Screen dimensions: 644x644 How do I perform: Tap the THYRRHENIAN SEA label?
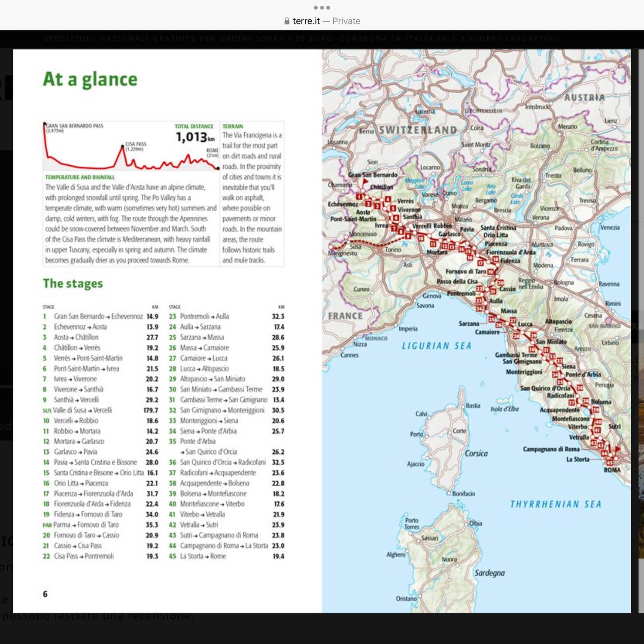point(556,504)
